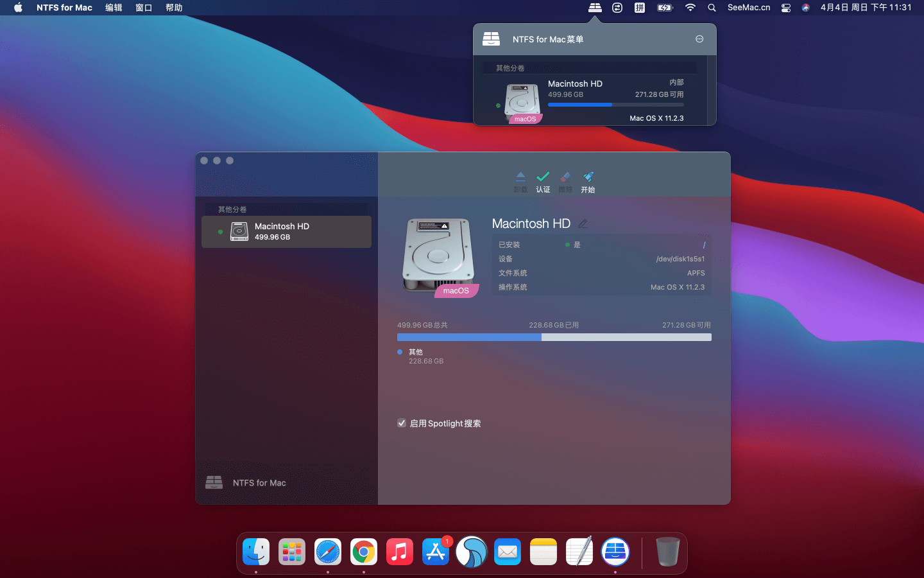Open the NTFS for Mac app menu
This screenshot has width=924, height=578.
pos(64,8)
